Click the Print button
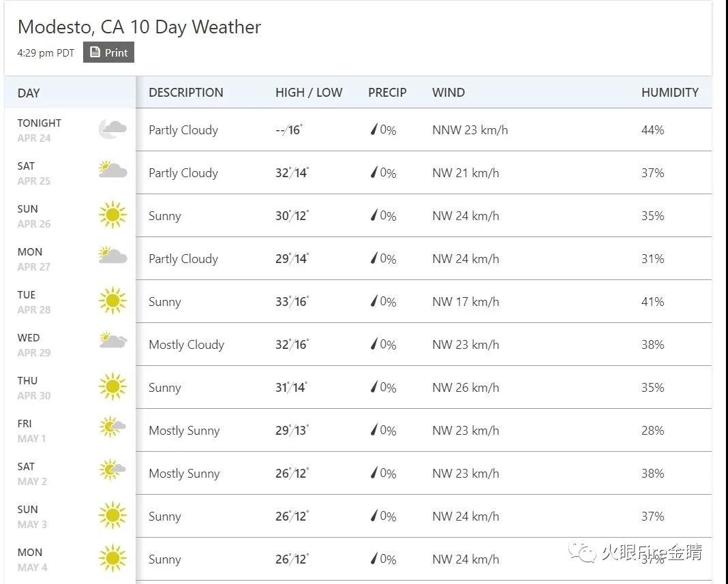The height and width of the screenshot is (584, 728). click(x=108, y=52)
